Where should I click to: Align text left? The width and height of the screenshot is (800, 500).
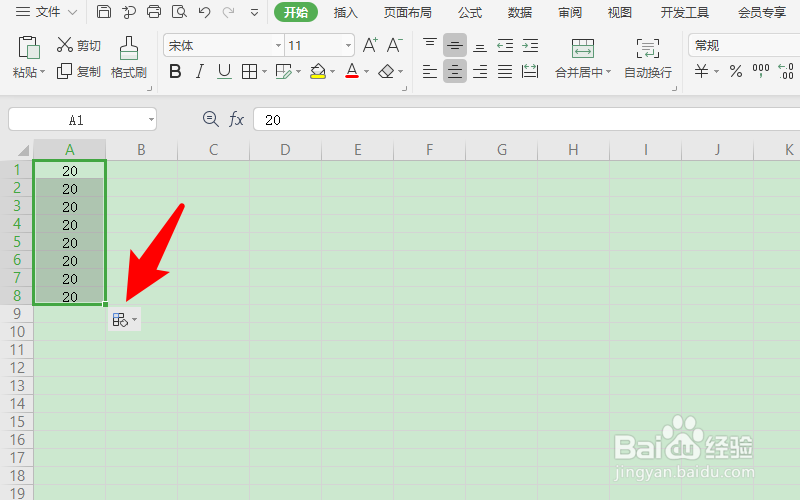430,71
